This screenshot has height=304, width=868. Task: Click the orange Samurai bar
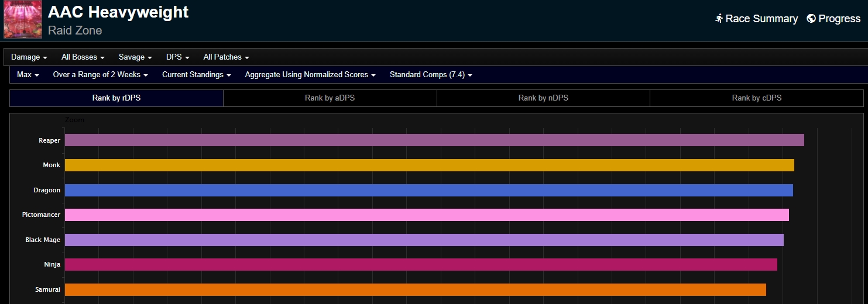[x=416, y=289]
